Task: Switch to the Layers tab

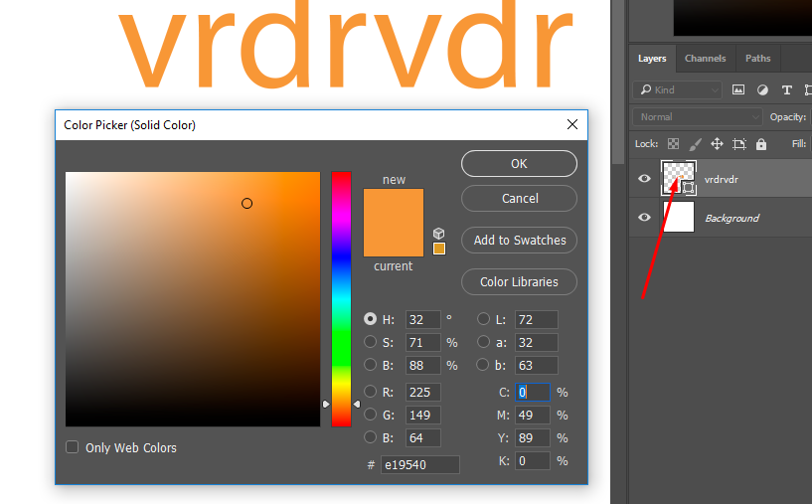Action: [652, 59]
